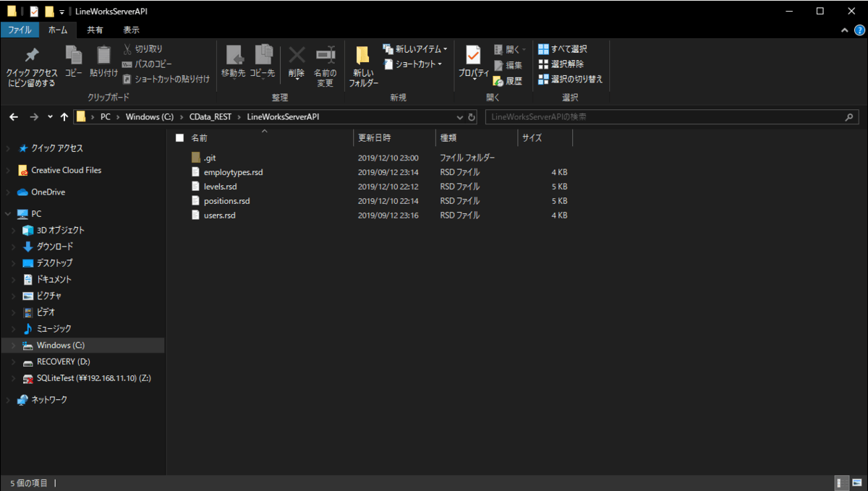Expand 3D Objects (3D オブジェクト) node
The height and width of the screenshot is (491, 868).
(14, 230)
